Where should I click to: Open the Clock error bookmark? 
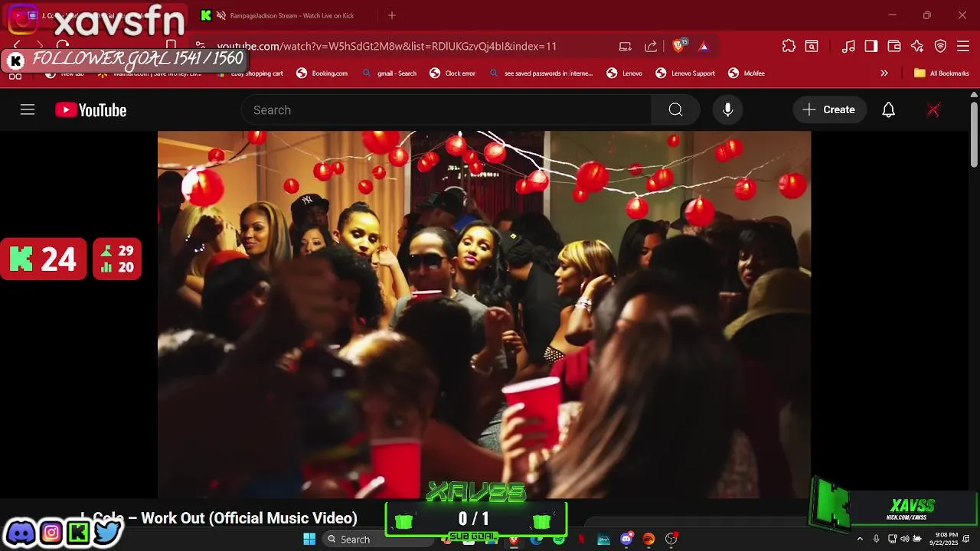(452, 73)
